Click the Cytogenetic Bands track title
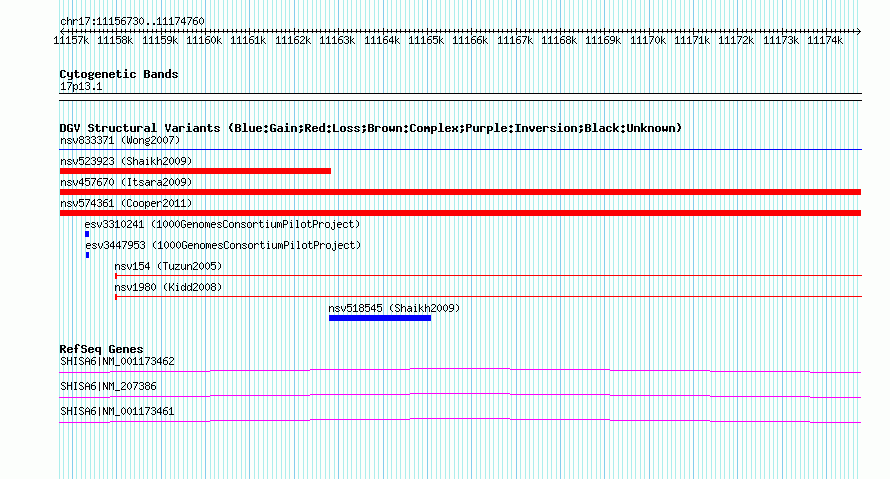The image size is (890, 479). tap(119, 74)
